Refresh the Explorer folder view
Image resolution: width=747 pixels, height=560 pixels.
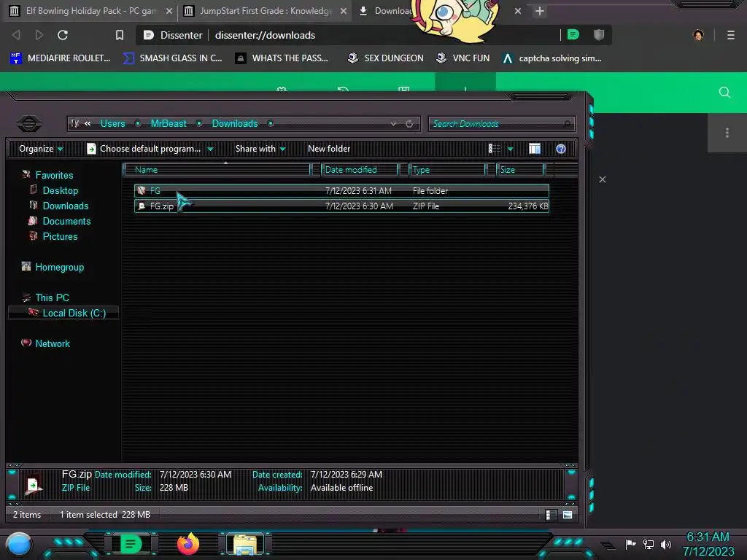(x=409, y=123)
